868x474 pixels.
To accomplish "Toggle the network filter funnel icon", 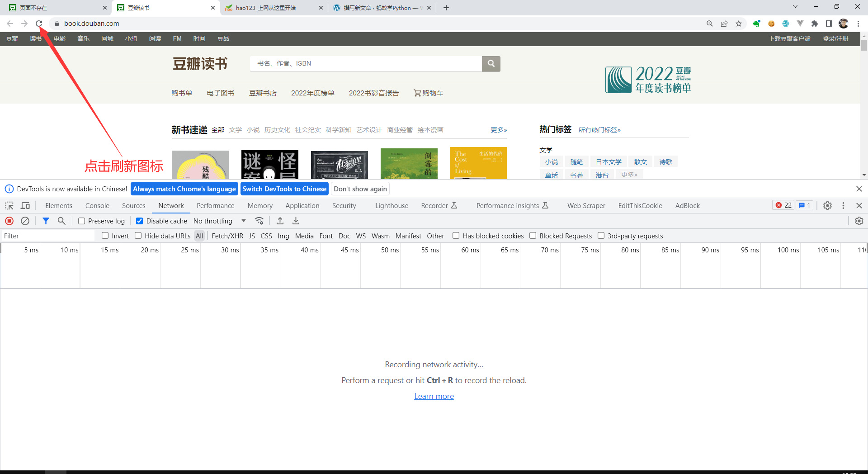I will click(x=46, y=221).
